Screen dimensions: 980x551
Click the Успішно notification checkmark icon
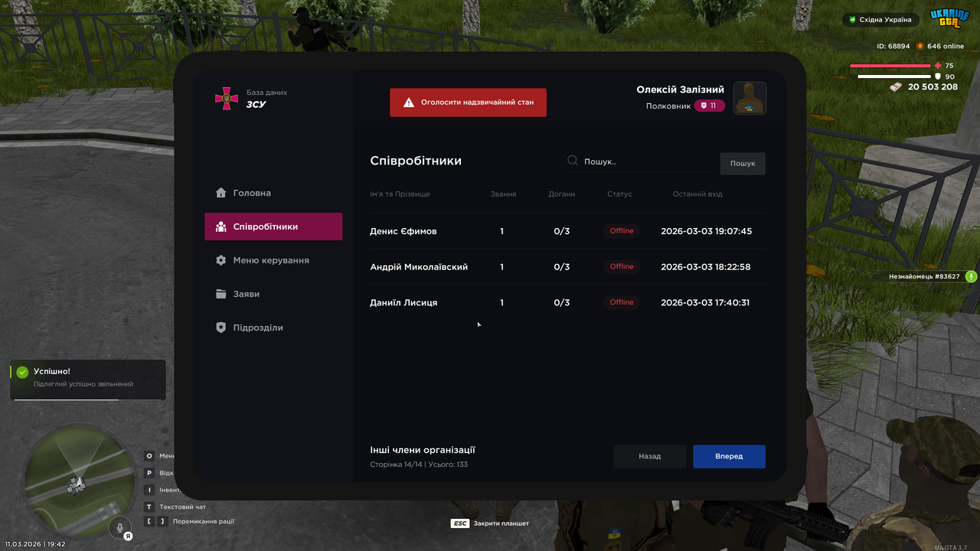22,372
